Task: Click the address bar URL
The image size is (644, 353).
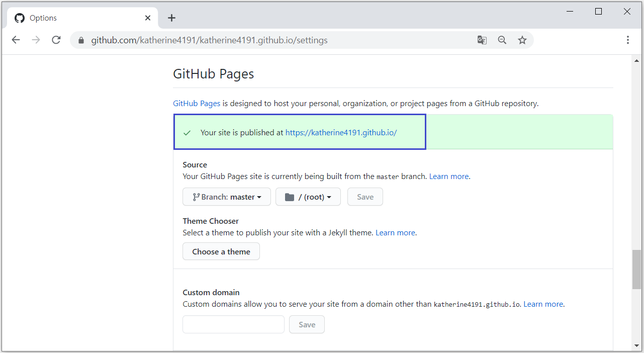Action: tap(209, 40)
